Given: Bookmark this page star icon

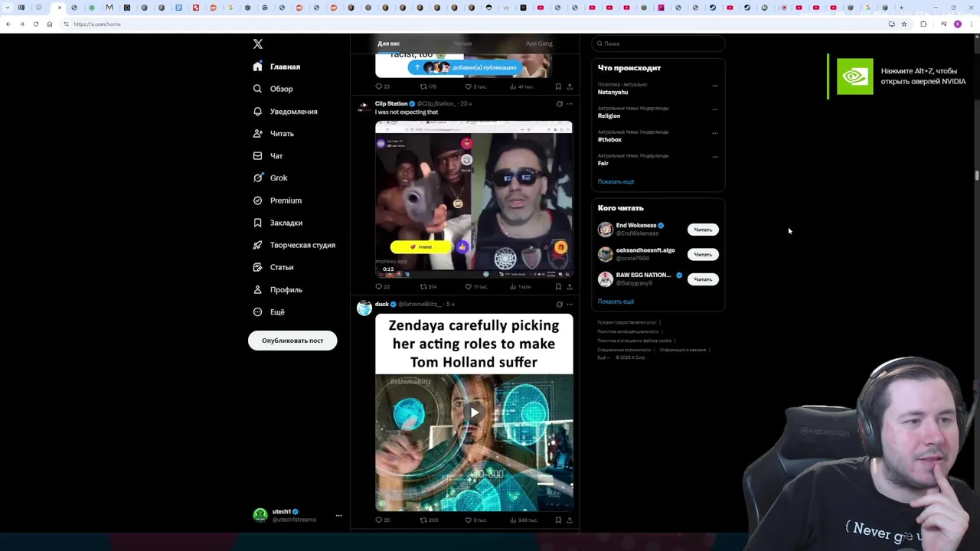Looking at the screenshot, I should pyautogui.click(x=904, y=24).
